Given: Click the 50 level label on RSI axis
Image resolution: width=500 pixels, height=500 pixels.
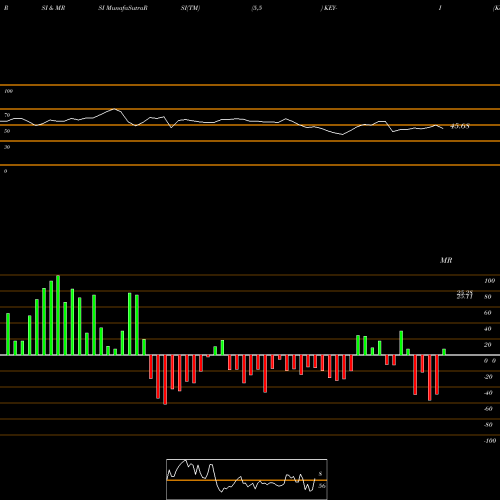Looking at the screenshot, I should [7, 131].
